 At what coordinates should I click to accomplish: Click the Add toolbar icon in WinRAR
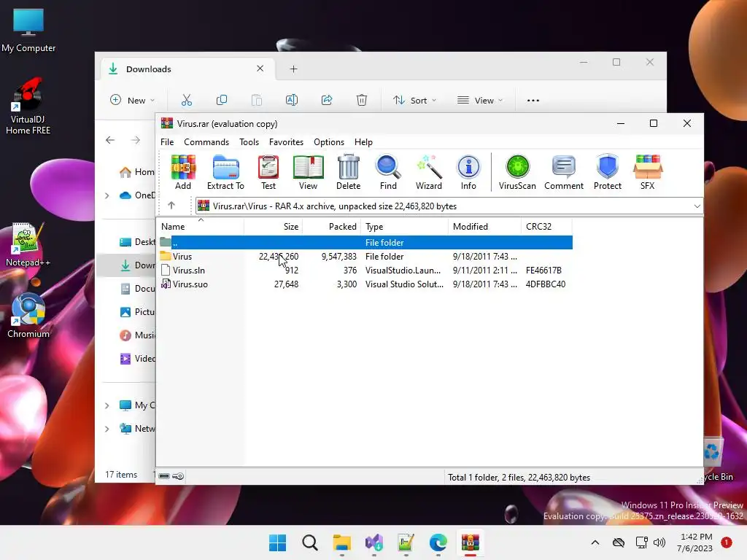(x=183, y=172)
